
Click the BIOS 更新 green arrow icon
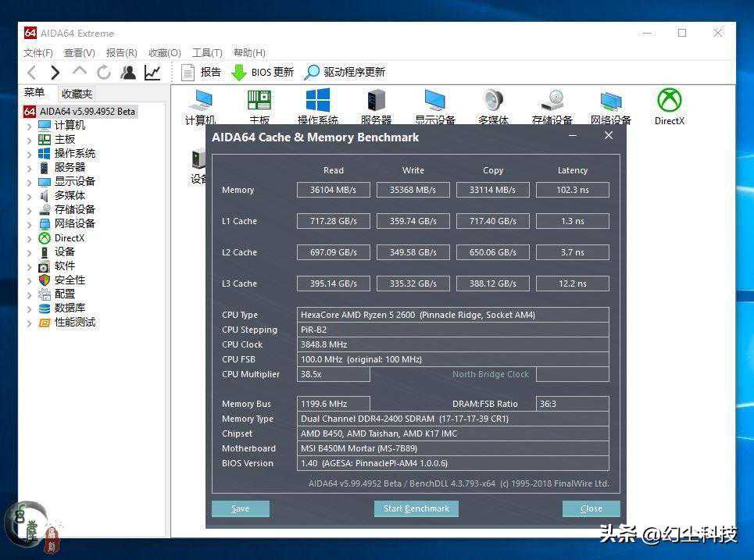[x=239, y=73]
